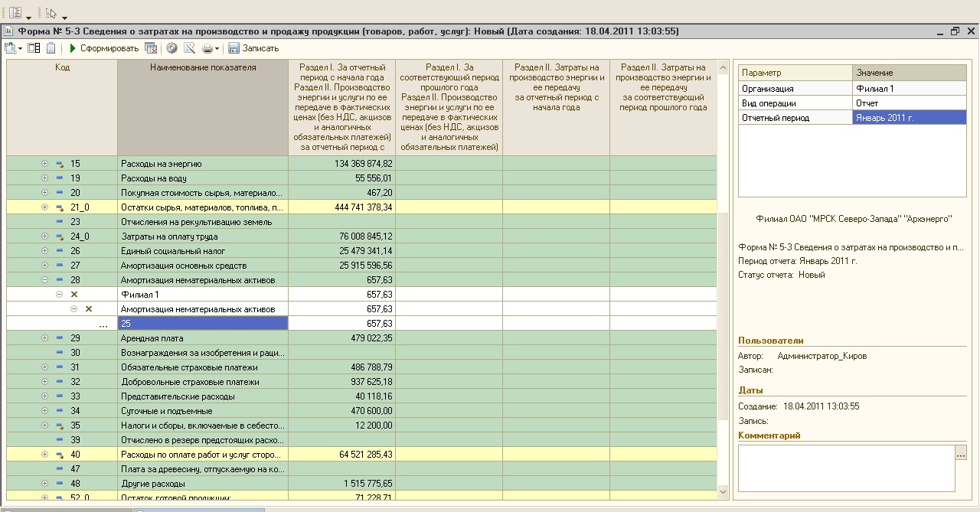Screen dimensions: 980x512
Task: Toggle the panel layout icon in the toolbar
Action: pyautogui.click(x=34, y=48)
